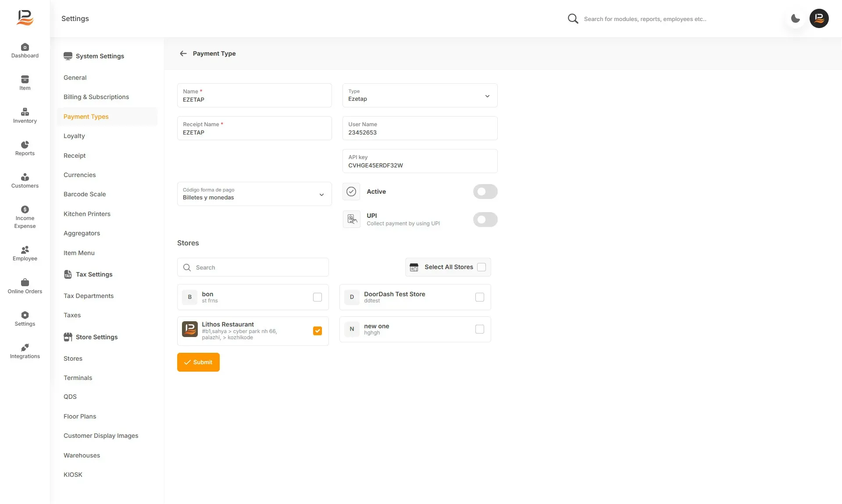The image size is (842, 504).
Task: Open Kitchen Printers settings
Action: (x=87, y=214)
